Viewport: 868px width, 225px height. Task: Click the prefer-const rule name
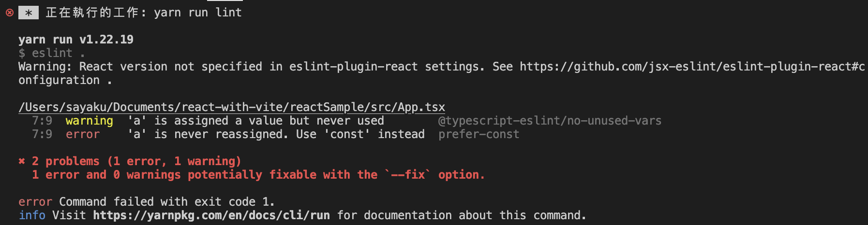(479, 134)
